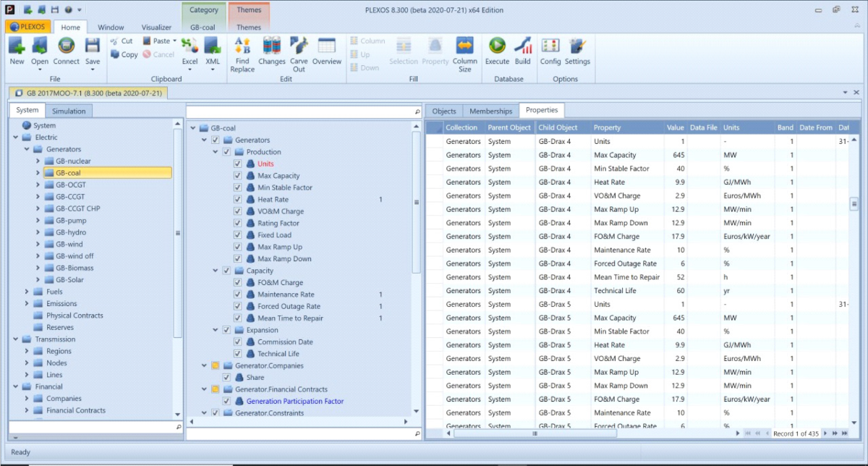Image resolution: width=868 pixels, height=466 pixels.
Task: Expand the Fuels tree node
Action: (27, 292)
